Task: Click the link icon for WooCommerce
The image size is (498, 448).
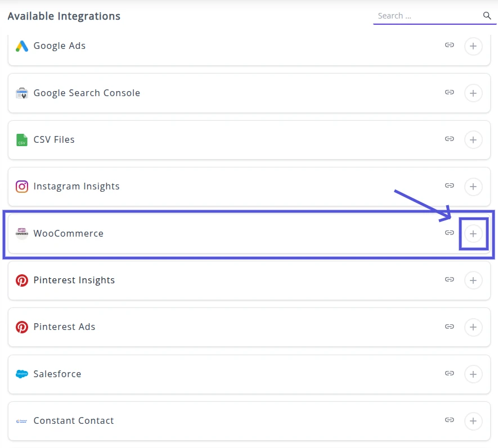Action: pyautogui.click(x=449, y=233)
